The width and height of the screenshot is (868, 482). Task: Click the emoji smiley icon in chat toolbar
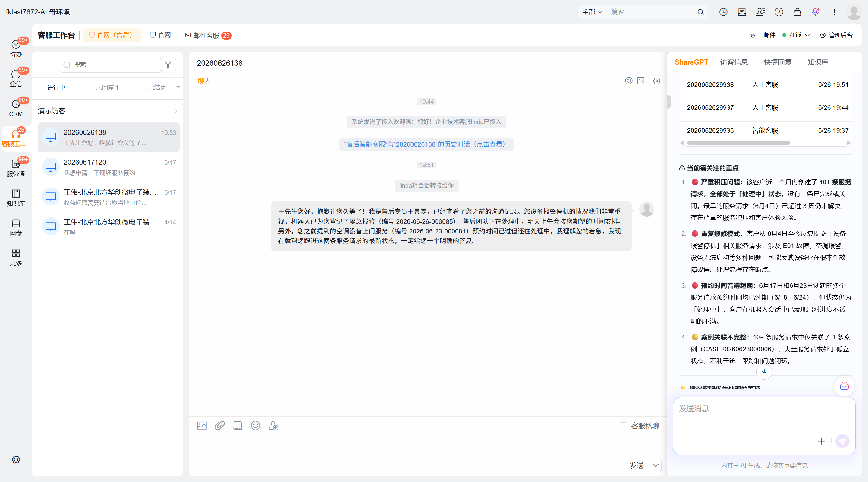255,425
